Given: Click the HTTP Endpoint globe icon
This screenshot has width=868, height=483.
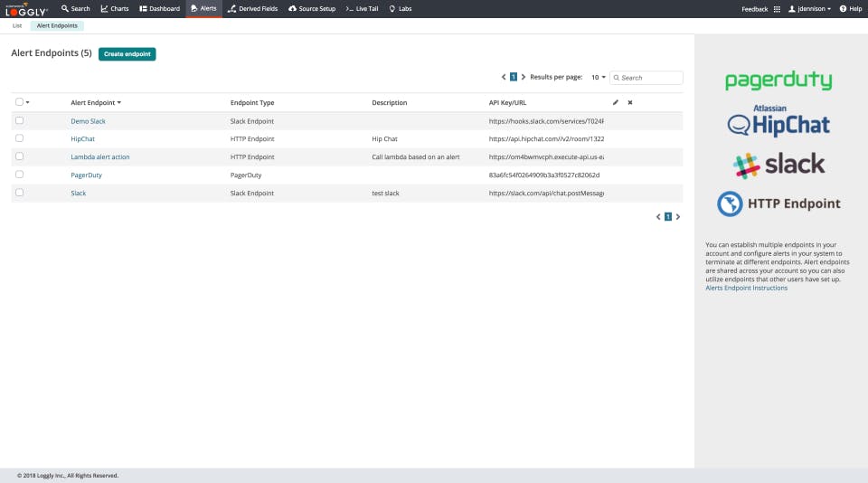Looking at the screenshot, I should tap(730, 204).
